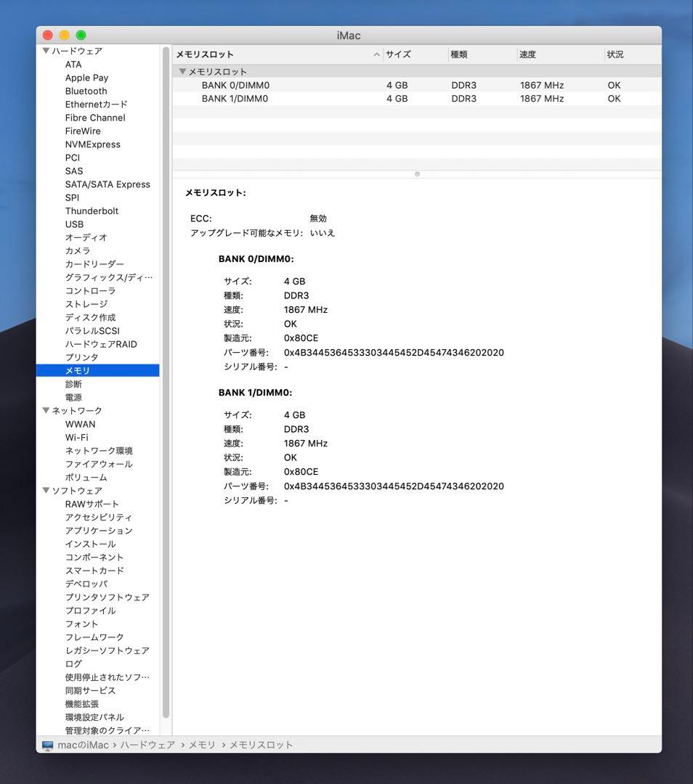Open アクセシビリティ information
The width and height of the screenshot is (693, 784).
tap(99, 517)
